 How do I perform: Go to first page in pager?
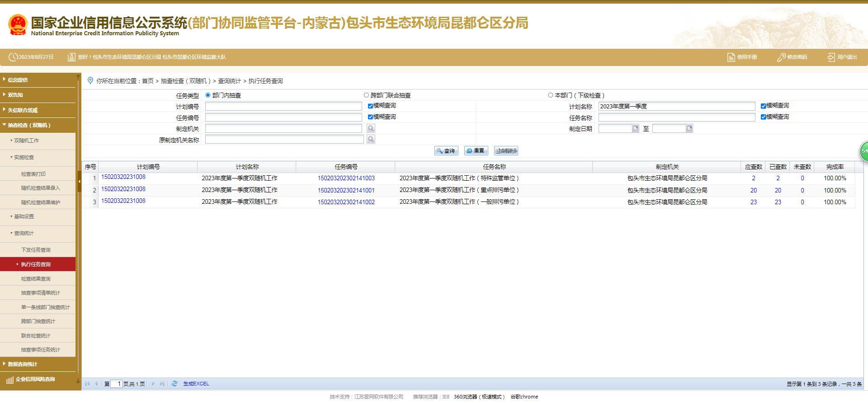[x=88, y=384]
